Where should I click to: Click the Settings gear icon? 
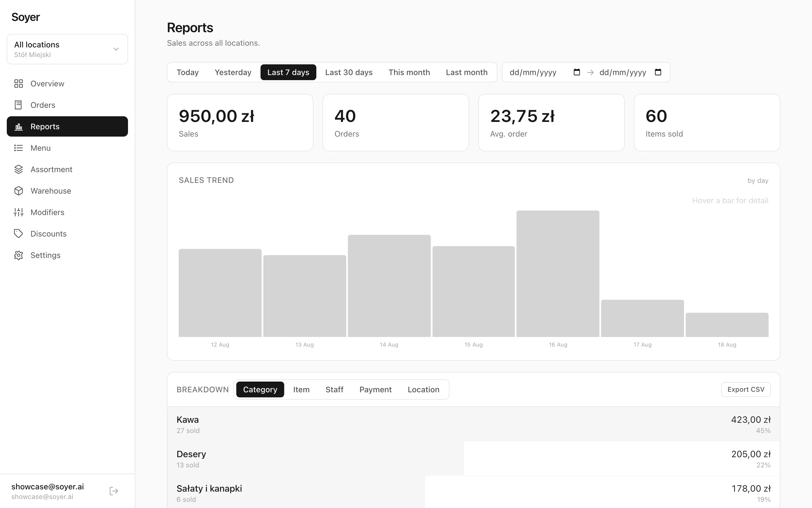pyautogui.click(x=18, y=255)
